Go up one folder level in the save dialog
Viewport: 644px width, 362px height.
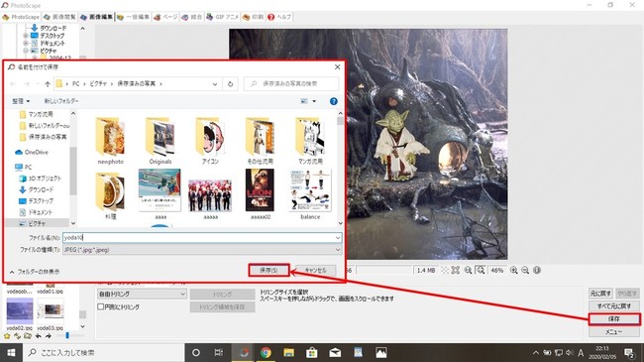point(48,84)
